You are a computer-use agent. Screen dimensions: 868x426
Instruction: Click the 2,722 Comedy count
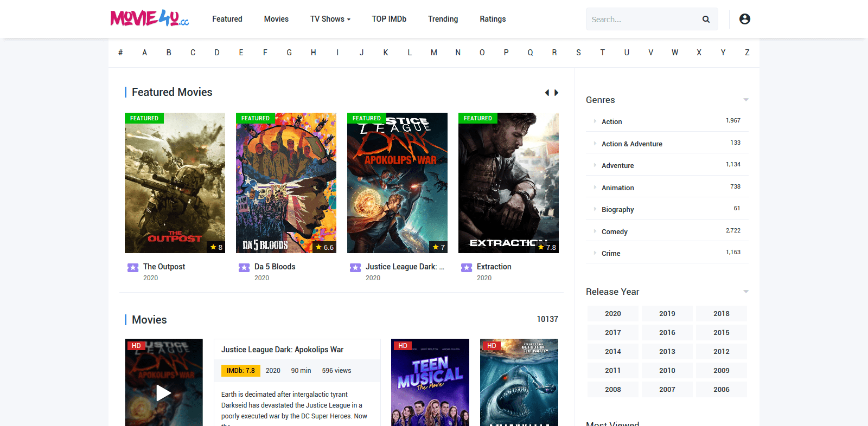(733, 230)
